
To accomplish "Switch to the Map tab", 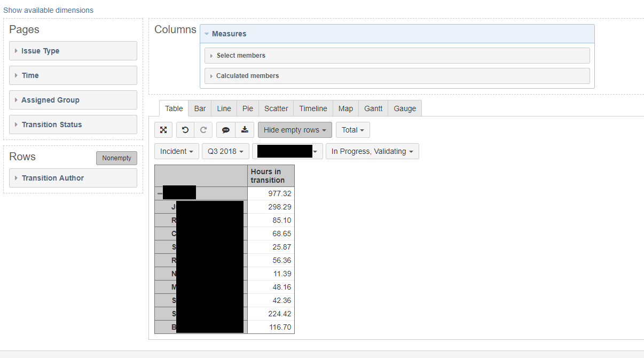I will click(x=345, y=108).
